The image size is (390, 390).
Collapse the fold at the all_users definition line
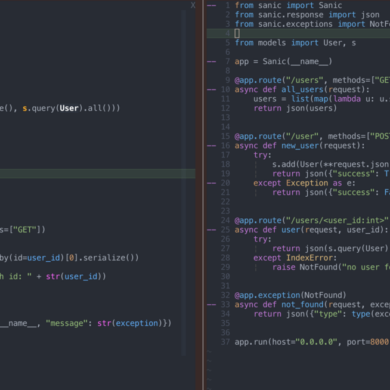pyautogui.click(x=212, y=89)
